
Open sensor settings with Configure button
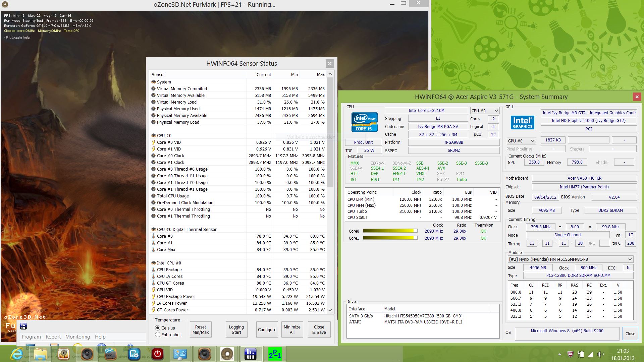coord(267,329)
